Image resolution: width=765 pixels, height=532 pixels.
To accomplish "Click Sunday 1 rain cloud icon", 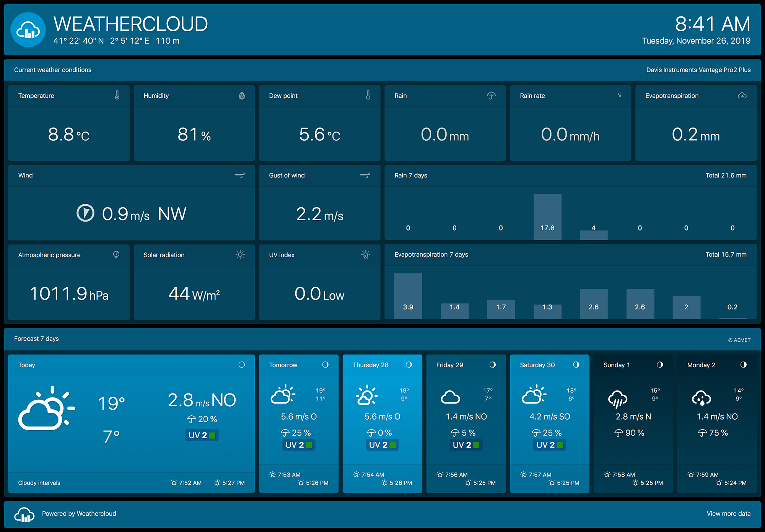I will [618, 399].
